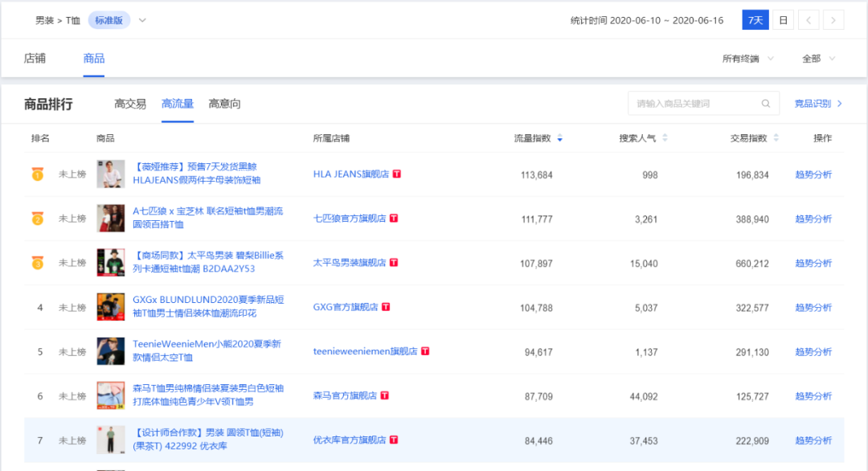Switch to the 店铺 tab
The height and width of the screenshot is (471, 868).
[x=35, y=59]
